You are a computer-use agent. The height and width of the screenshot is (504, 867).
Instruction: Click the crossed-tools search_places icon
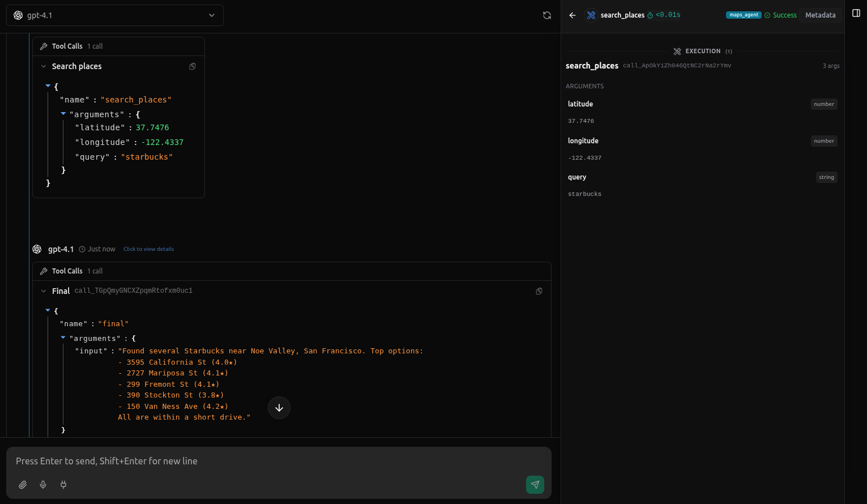591,15
